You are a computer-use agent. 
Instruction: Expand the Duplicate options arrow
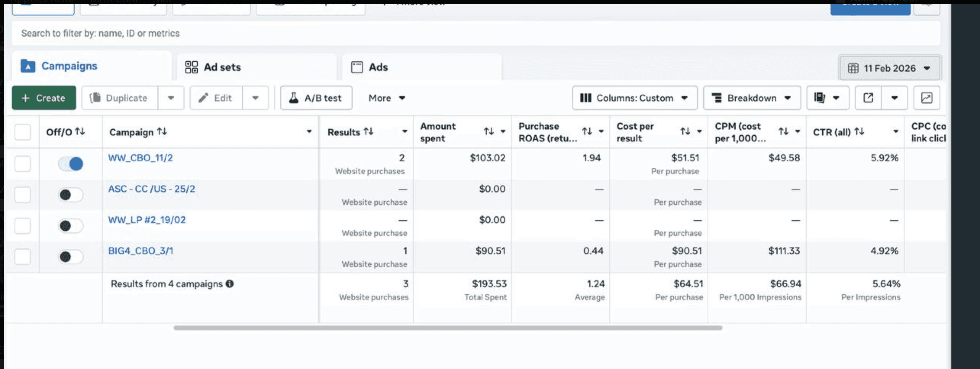point(171,98)
